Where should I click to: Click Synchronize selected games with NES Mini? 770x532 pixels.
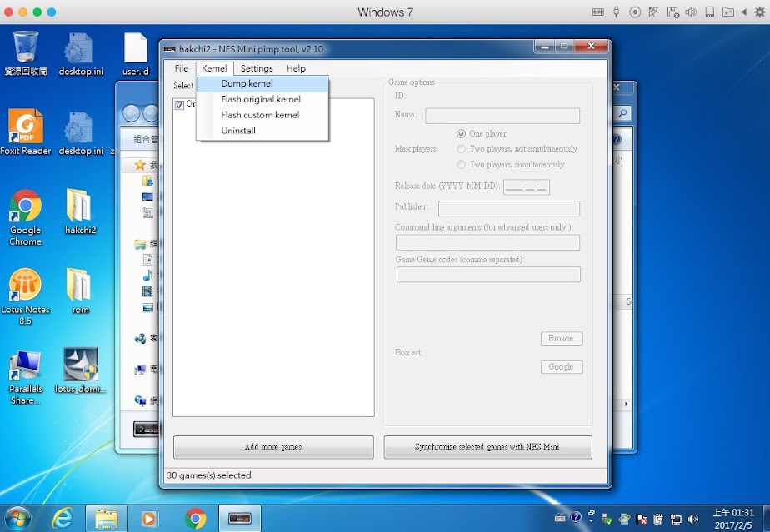point(487,447)
